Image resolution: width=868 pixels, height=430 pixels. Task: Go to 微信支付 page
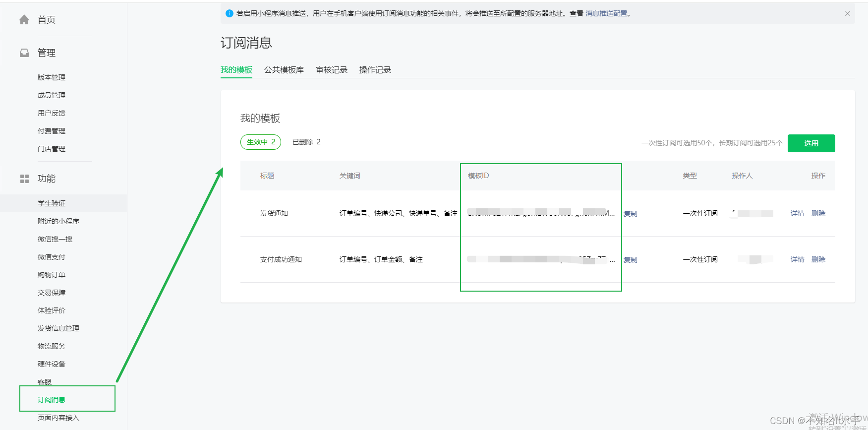coord(52,257)
